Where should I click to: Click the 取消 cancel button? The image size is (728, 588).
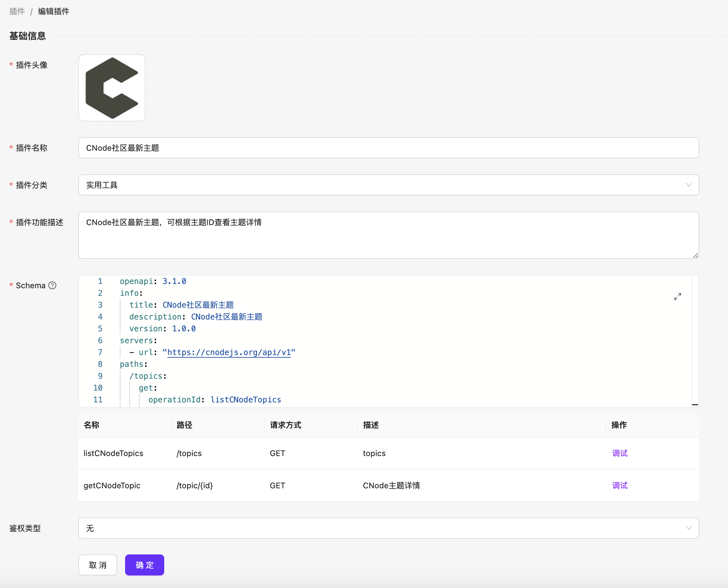tap(97, 565)
